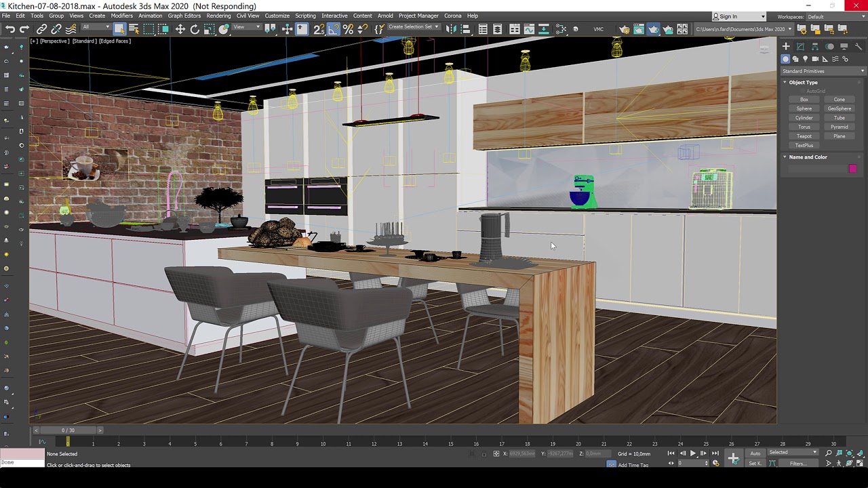Toggle Window/Crossing selection mode

(x=163, y=28)
